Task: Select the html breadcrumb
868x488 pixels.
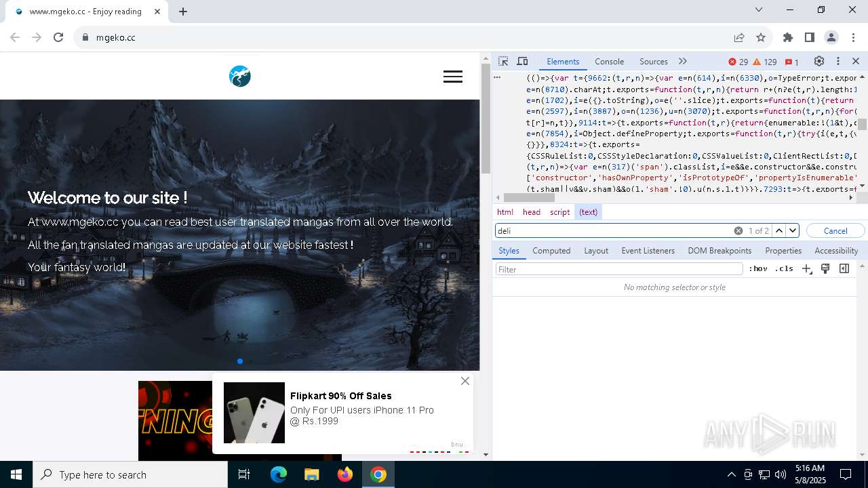Action: [505, 212]
